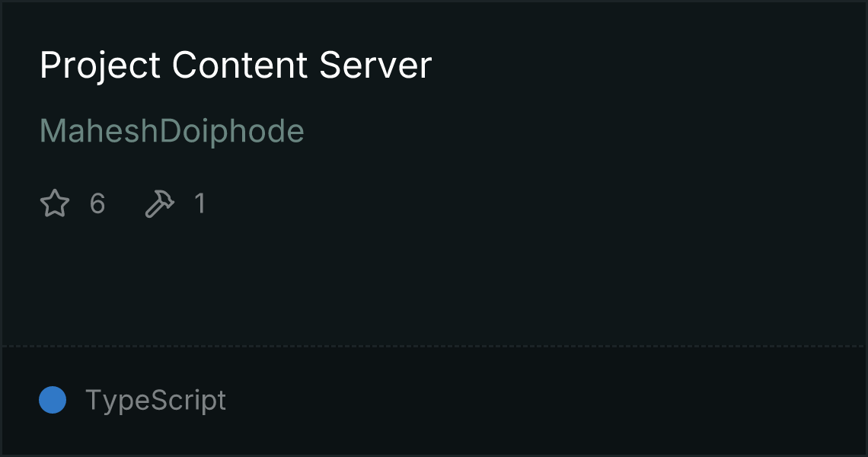Click the empty area right of the title
This screenshot has height=457, width=868.
[x=648, y=66]
